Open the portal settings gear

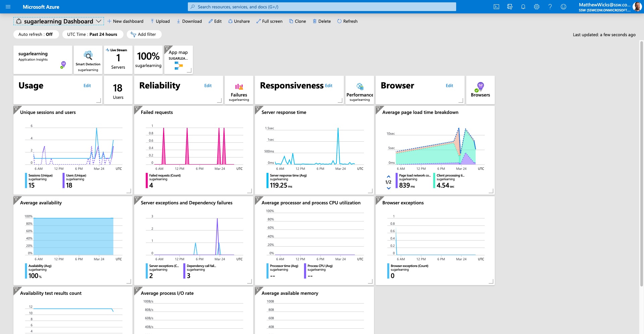(537, 7)
